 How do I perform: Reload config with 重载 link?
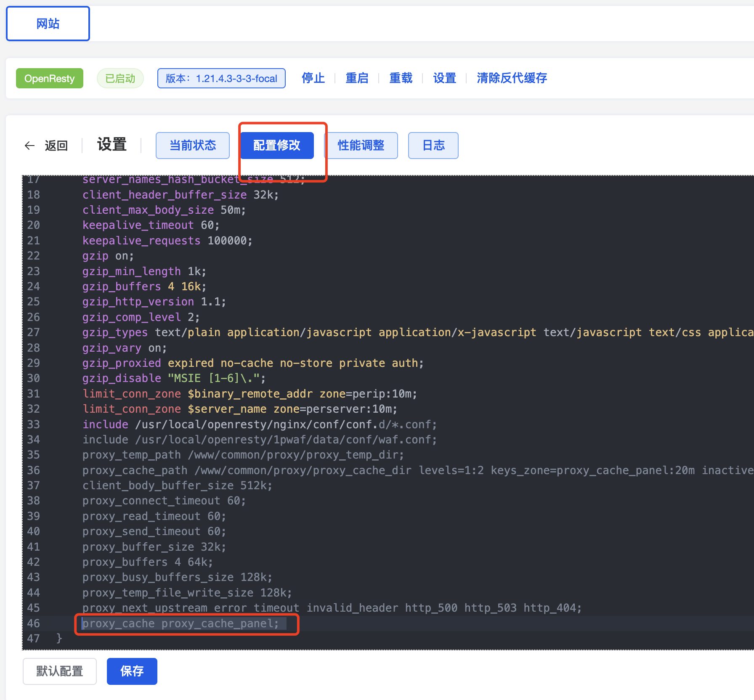401,78
